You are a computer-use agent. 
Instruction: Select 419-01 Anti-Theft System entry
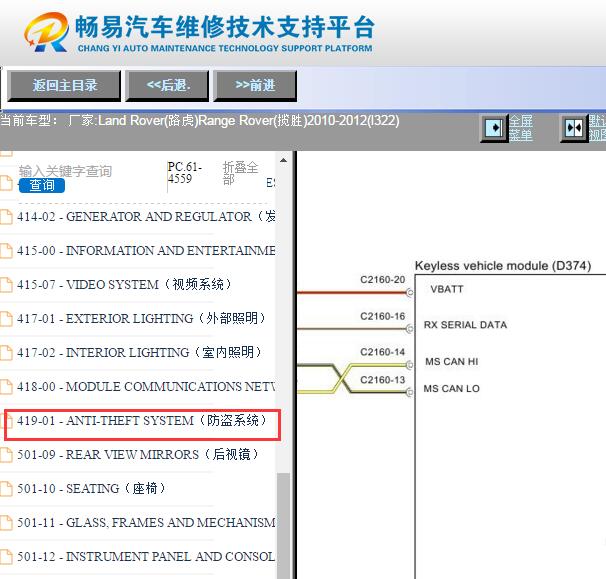(142, 421)
